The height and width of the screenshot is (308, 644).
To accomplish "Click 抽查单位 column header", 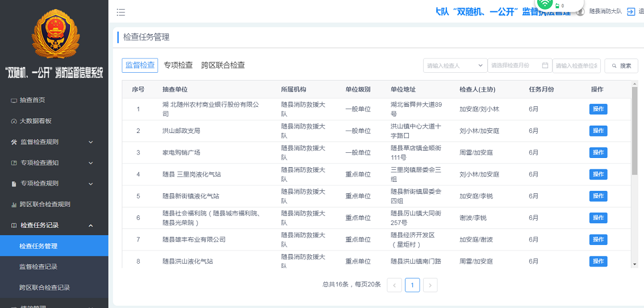I will point(175,90).
